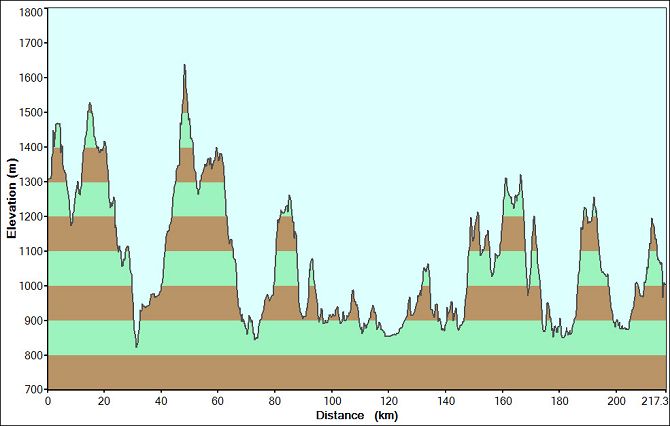Viewport: 670px width, 426px height.
Task: Click the peak near 192 km distance
Action: (594, 198)
